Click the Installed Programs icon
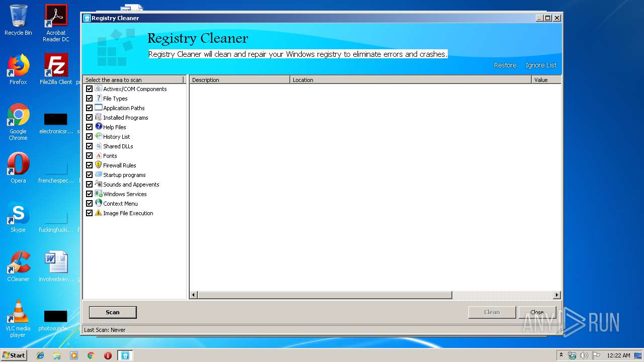 click(x=98, y=117)
